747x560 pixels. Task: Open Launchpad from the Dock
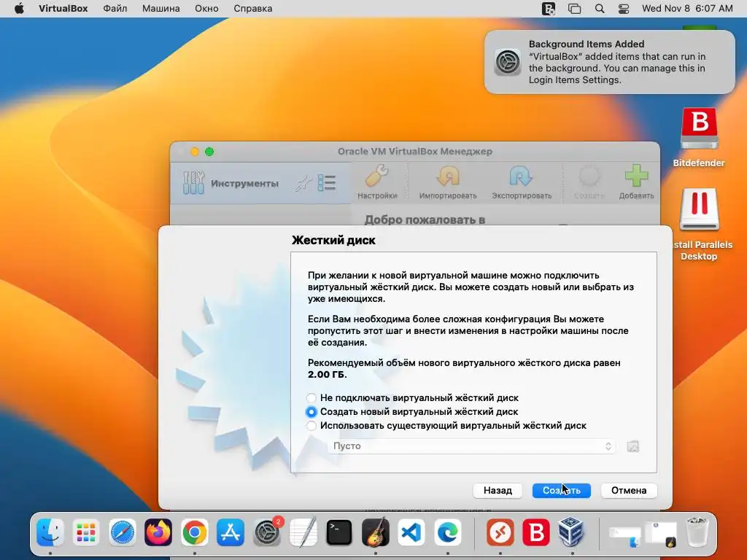(x=86, y=532)
